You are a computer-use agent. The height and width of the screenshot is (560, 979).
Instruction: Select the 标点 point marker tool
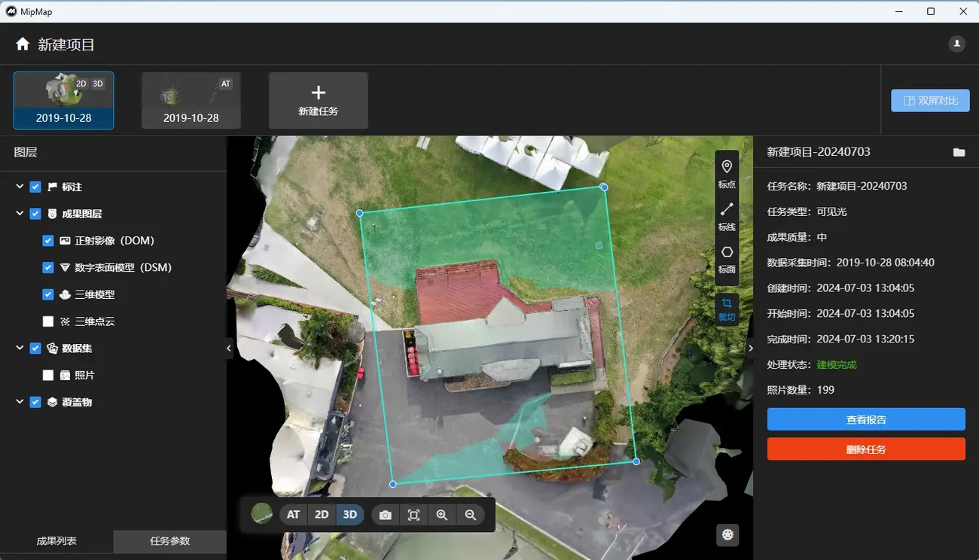727,173
